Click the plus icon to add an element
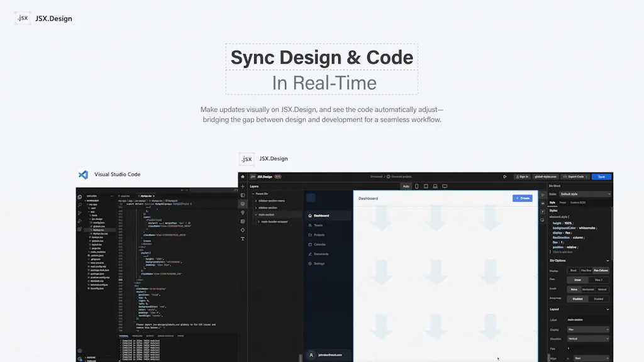This screenshot has width=644, height=362. coord(243,187)
